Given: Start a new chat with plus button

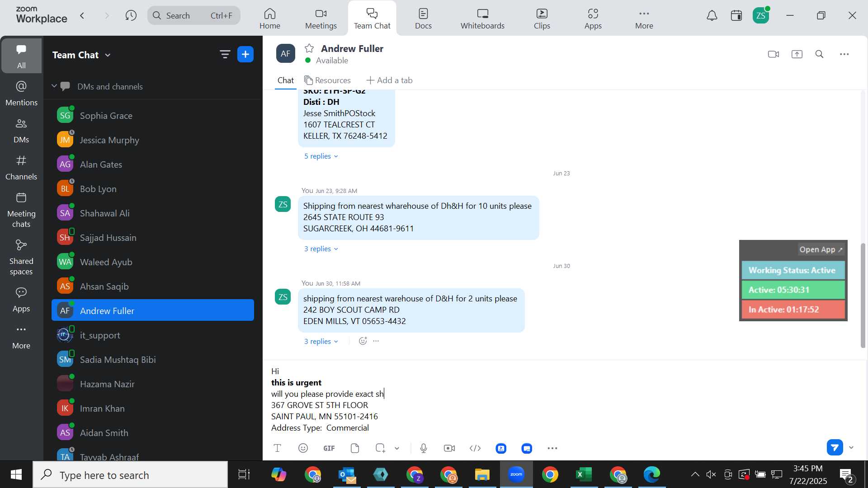Looking at the screenshot, I should pyautogui.click(x=245, y=55).
